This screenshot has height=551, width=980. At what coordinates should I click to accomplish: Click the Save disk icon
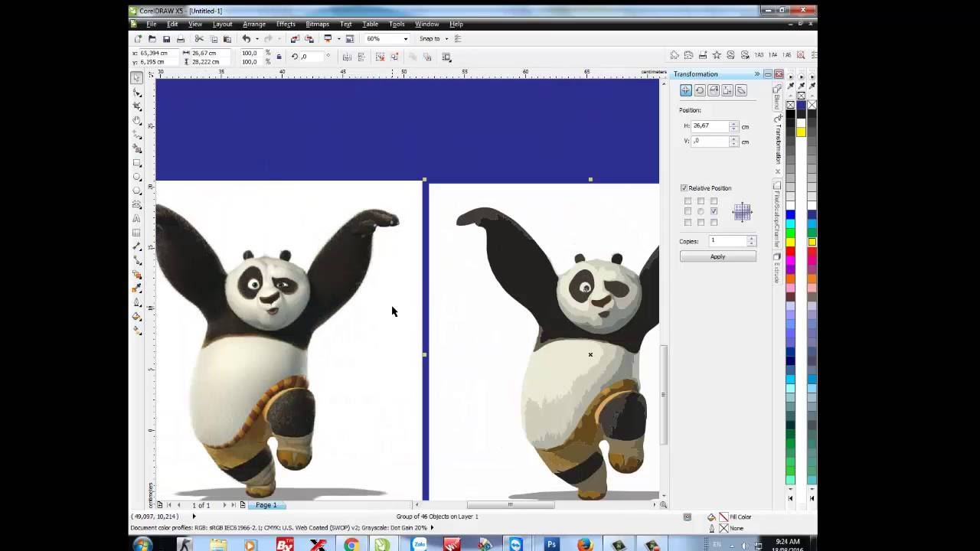[166, 38]
